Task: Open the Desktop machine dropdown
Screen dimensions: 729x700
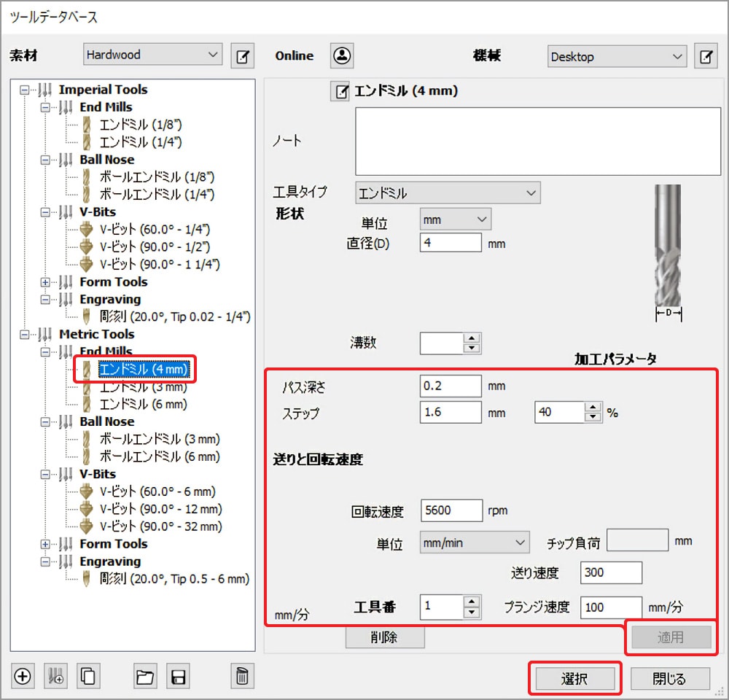Action: 617,56
